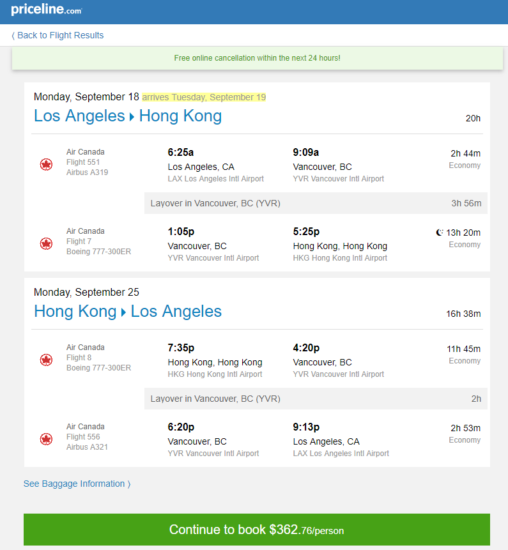Click Air Canada logo for Flight 7
Screen dimensions: 508x550
46,243
